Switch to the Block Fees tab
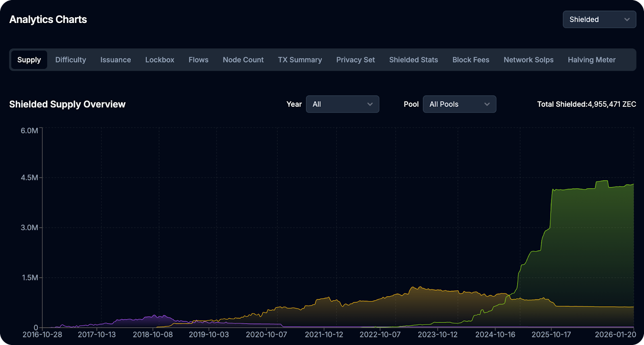Image resolution: width=644 pixels, height=345 pixels. (471, 60)
